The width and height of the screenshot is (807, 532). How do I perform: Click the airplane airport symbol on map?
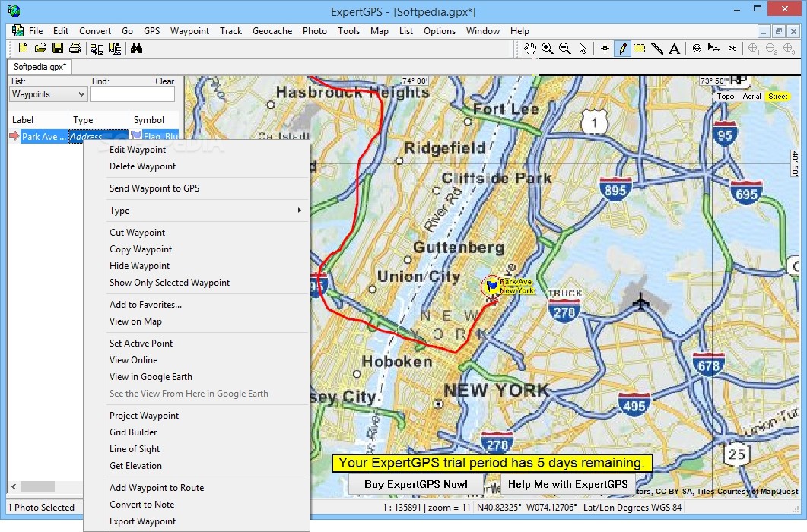coord(640,301)
